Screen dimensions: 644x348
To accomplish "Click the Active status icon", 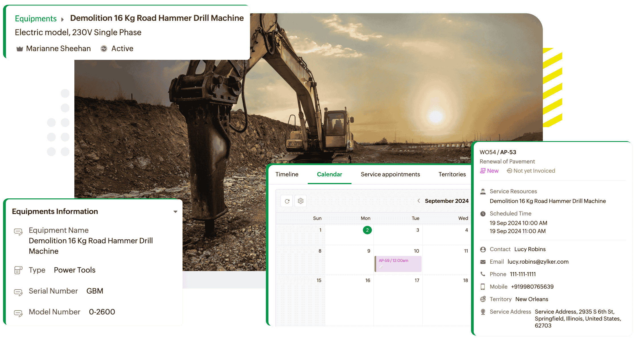I will tap(104, 49).
